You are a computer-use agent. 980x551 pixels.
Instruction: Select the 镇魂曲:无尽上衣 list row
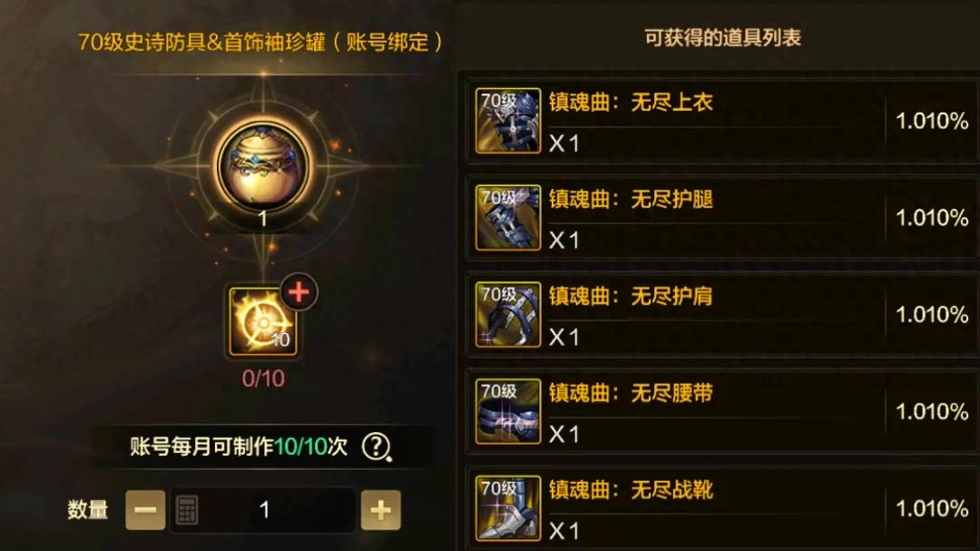click(722, 121)
